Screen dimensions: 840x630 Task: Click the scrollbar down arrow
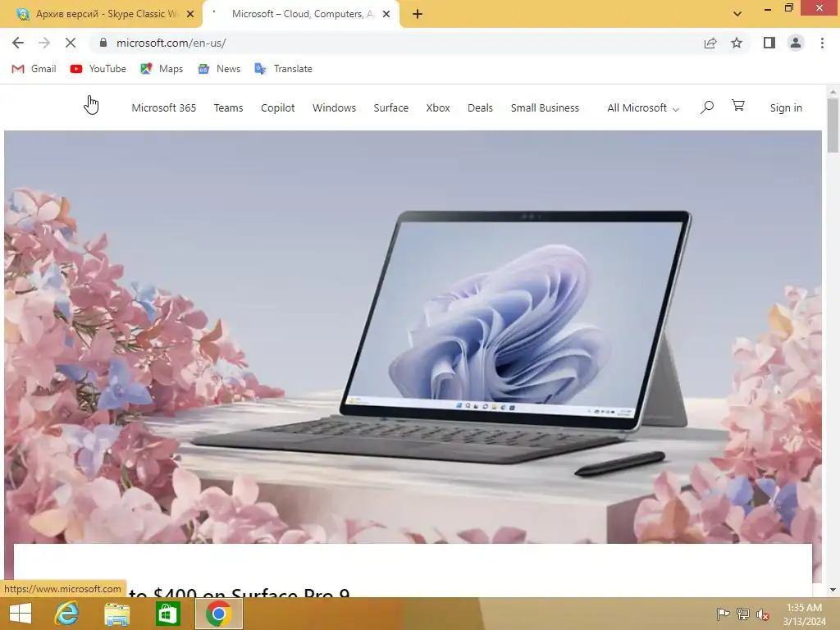pyautogui.click(x=833, y=590)
